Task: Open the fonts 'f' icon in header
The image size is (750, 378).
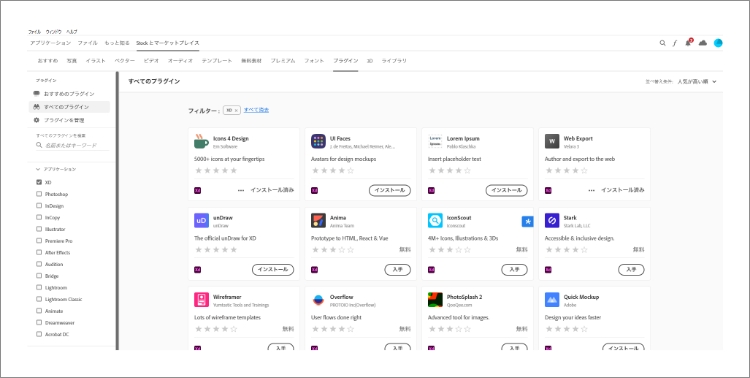Action: 675,43
